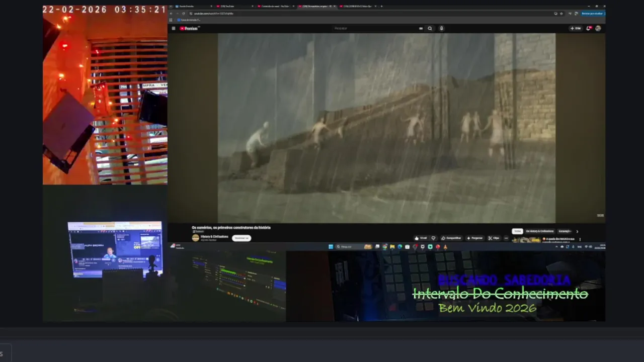This screenshot has height=362, width=644.
Task: Open the Criar create menu
Action: 576,28
